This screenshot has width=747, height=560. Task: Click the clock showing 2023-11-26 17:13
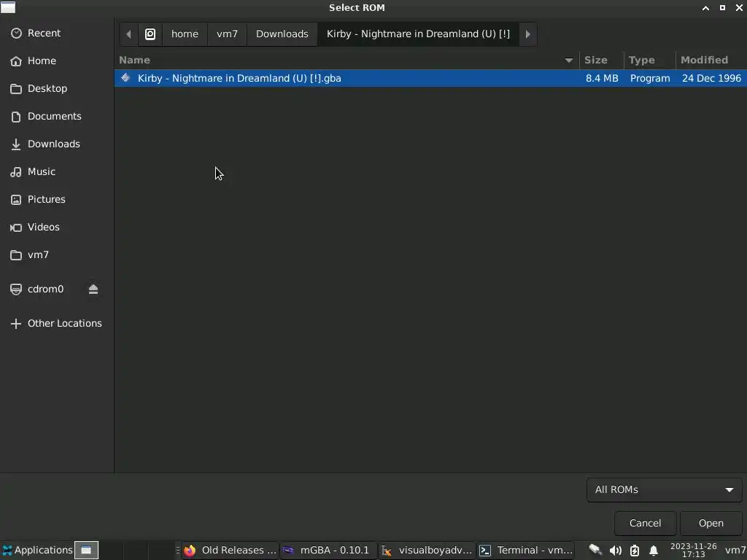694,551
